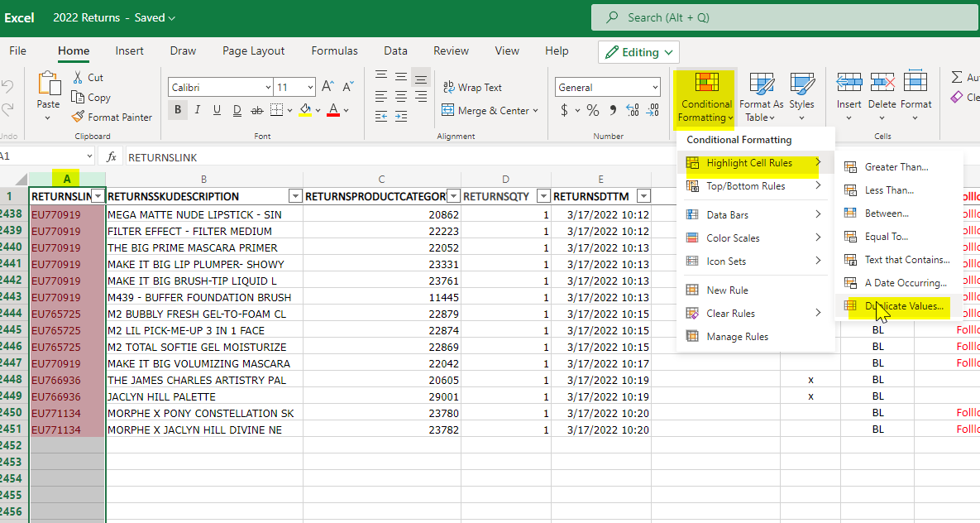Switch to the Formulas tab
This screenshot has width=980, height=523.
[x=334, y=50]
